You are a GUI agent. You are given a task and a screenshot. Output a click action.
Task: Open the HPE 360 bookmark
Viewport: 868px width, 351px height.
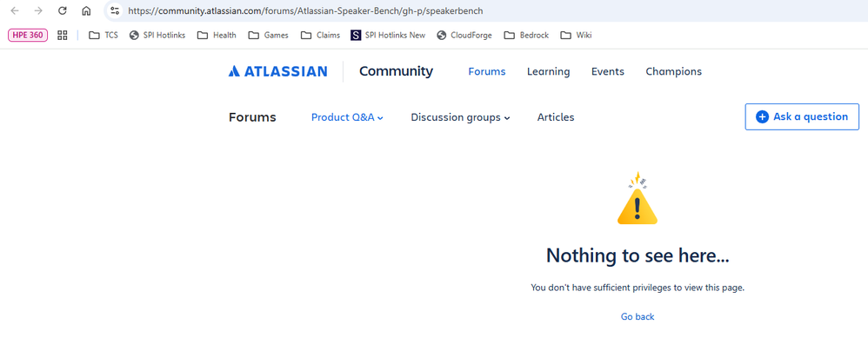(x=28, y=36)
